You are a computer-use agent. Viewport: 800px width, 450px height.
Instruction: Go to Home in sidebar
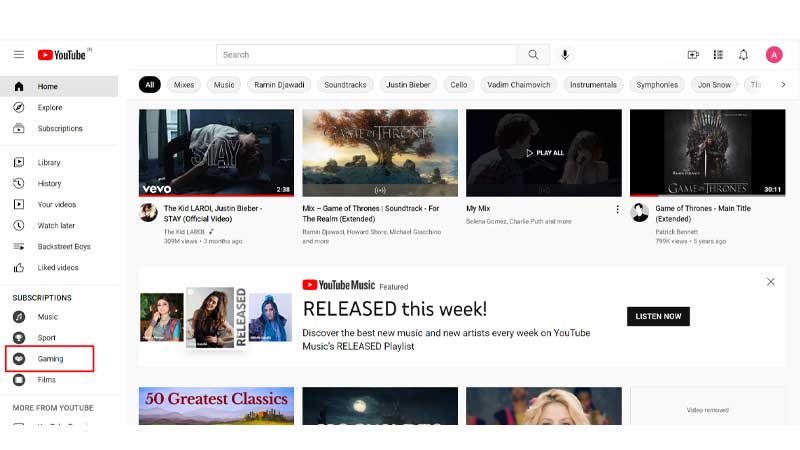[59, 86]
